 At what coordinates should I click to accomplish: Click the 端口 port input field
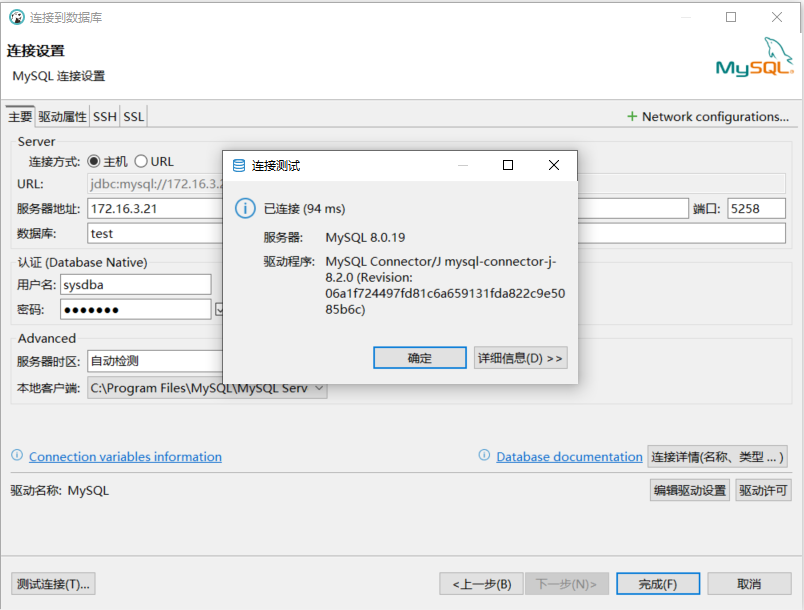pos(756,208)
